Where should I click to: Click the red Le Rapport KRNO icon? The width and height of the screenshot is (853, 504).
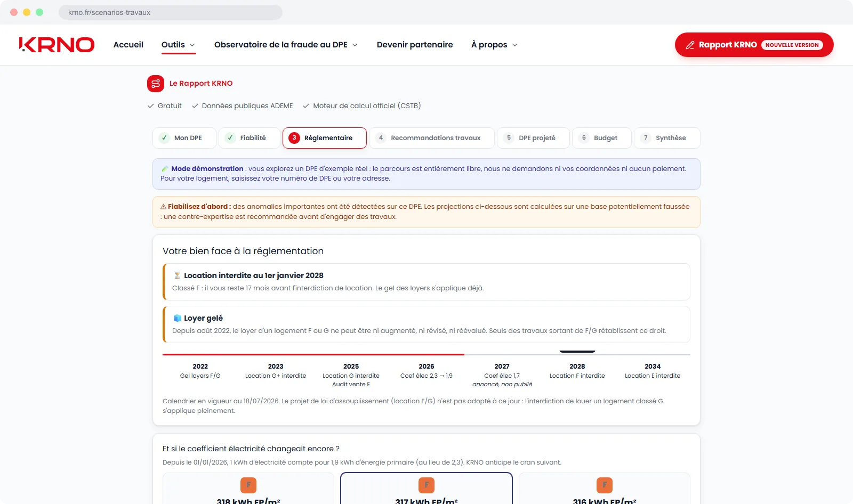[156, 84]
